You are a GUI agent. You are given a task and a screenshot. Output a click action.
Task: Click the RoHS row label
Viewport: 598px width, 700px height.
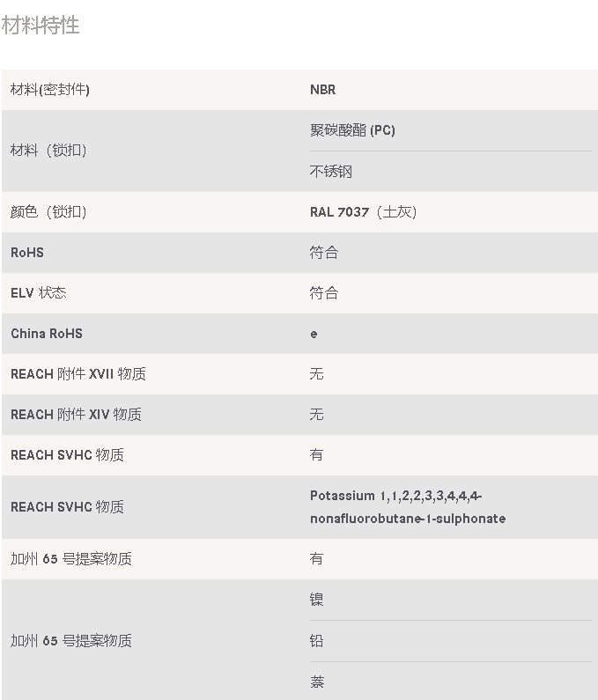click(x=27, y=253)
